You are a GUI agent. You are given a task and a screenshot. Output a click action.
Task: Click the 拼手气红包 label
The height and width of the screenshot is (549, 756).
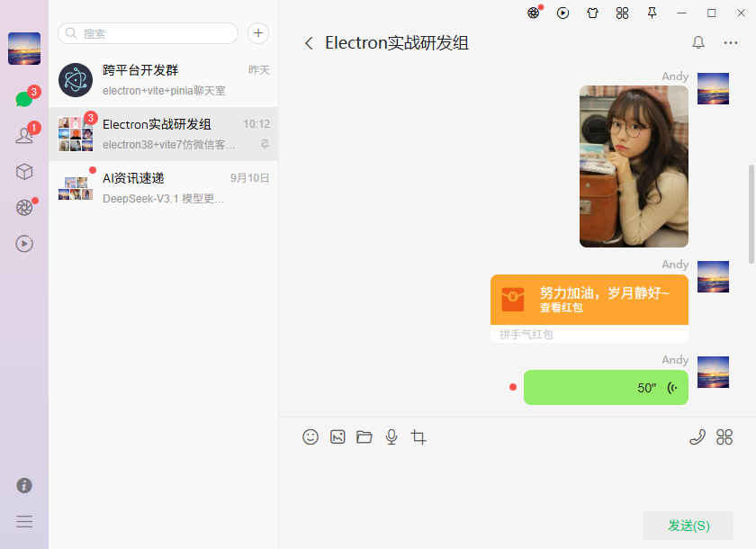pos(526,334)
